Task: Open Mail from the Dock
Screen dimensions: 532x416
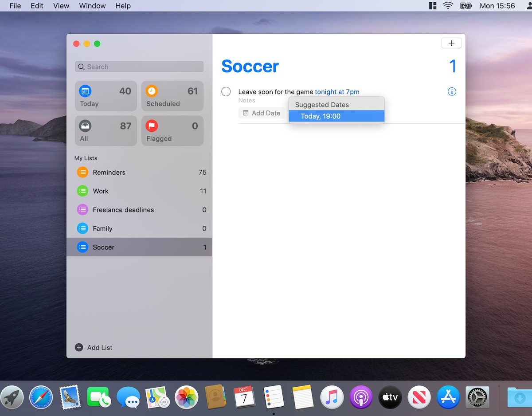Action: tap(70, 396)
